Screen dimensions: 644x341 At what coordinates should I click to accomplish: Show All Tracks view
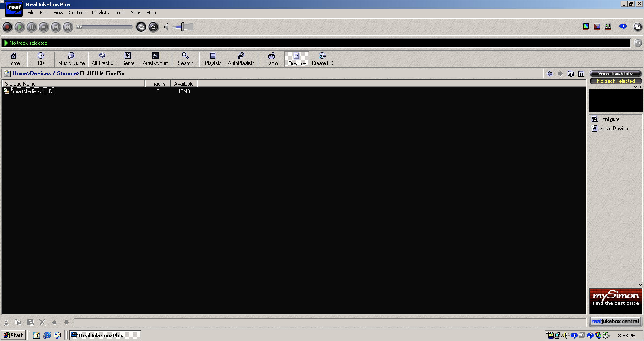pos(102,59)
